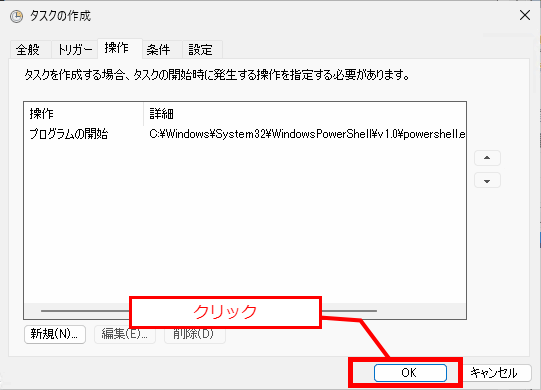Click the horizontal scrollbar of the action list
Image resolution: width=541 pixels, height=390 pixels.
pyautogui.click(x=245, y=311)
